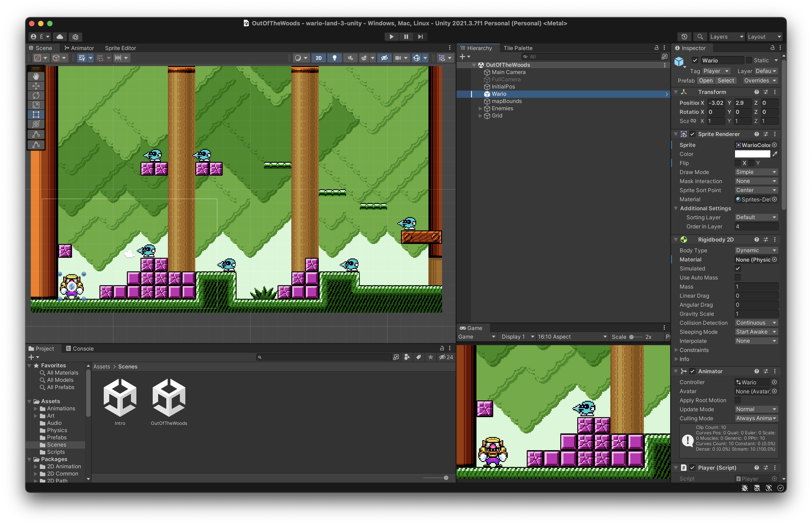The height and width of the screenshot is (526, 812).
Task: Select the Move tool in the Scene toolbar
Action: (36, 86)
